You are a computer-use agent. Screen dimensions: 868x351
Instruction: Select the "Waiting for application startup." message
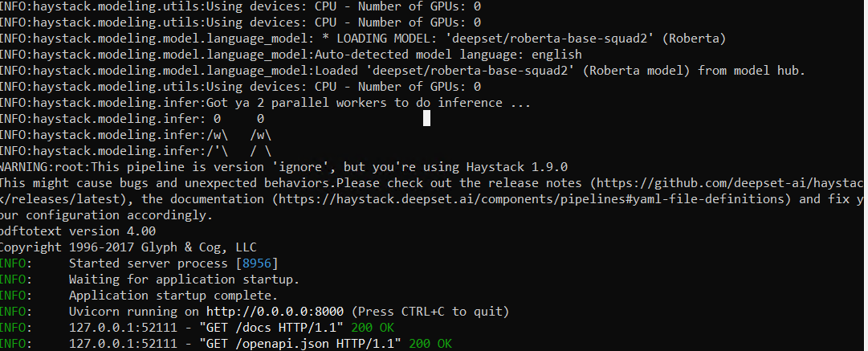[x=184, y=280]
